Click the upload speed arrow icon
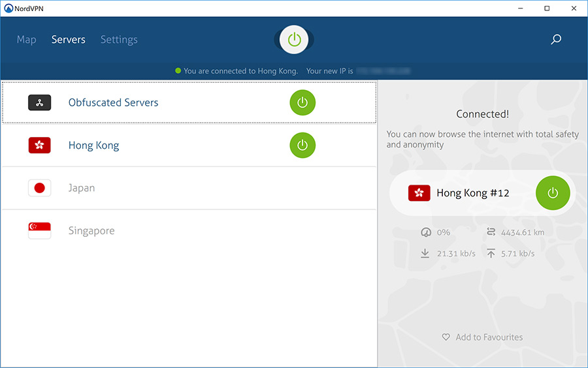The width and height of the screenshot is (588, 368). [x=491, y=253]
